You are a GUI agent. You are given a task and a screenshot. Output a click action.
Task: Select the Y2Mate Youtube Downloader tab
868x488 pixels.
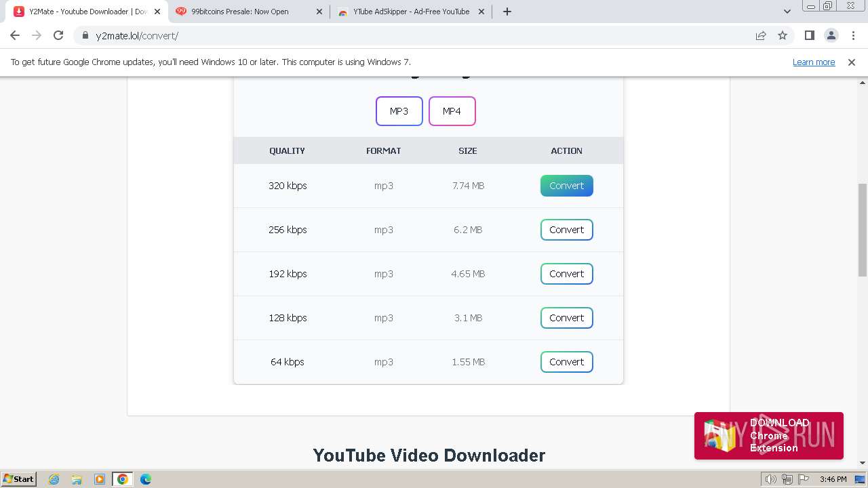click(88, 12)
